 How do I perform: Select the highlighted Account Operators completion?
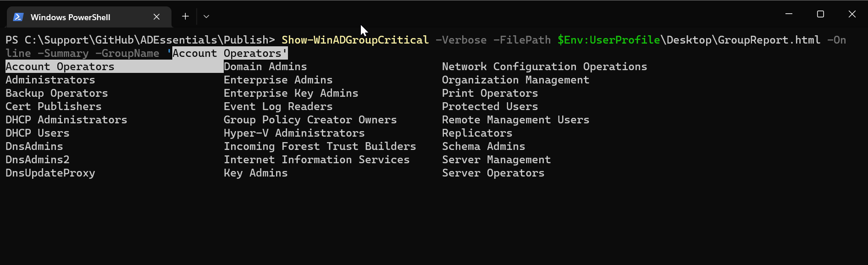click(60, 66)
